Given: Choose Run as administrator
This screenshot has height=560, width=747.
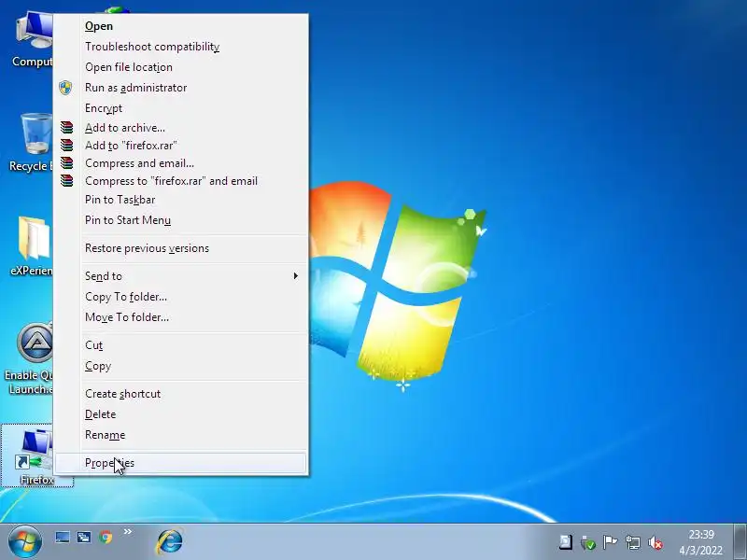Looking at the screenshot, I should (x=181, y=88).
